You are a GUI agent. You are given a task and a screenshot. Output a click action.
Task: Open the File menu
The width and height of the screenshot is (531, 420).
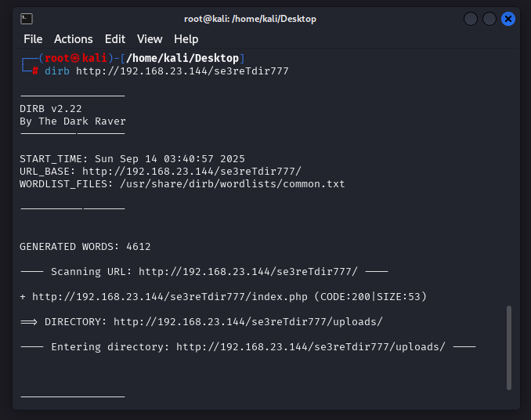coord(33,39)
